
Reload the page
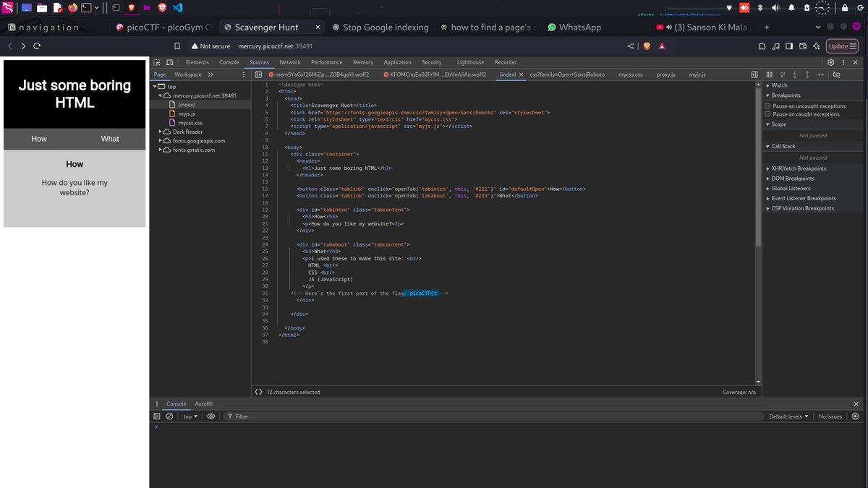[x=37, y=46]
